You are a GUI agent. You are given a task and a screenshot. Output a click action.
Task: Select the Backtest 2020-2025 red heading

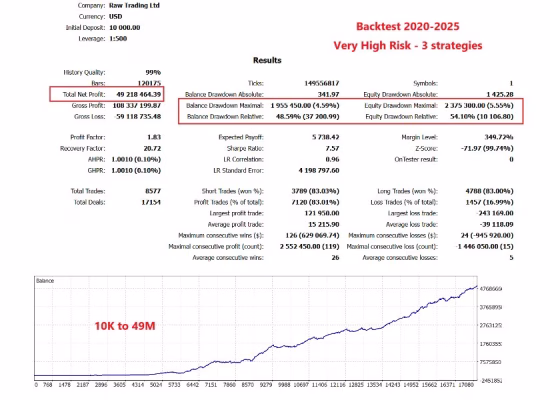pyautogui.click(x=408, y=27)
